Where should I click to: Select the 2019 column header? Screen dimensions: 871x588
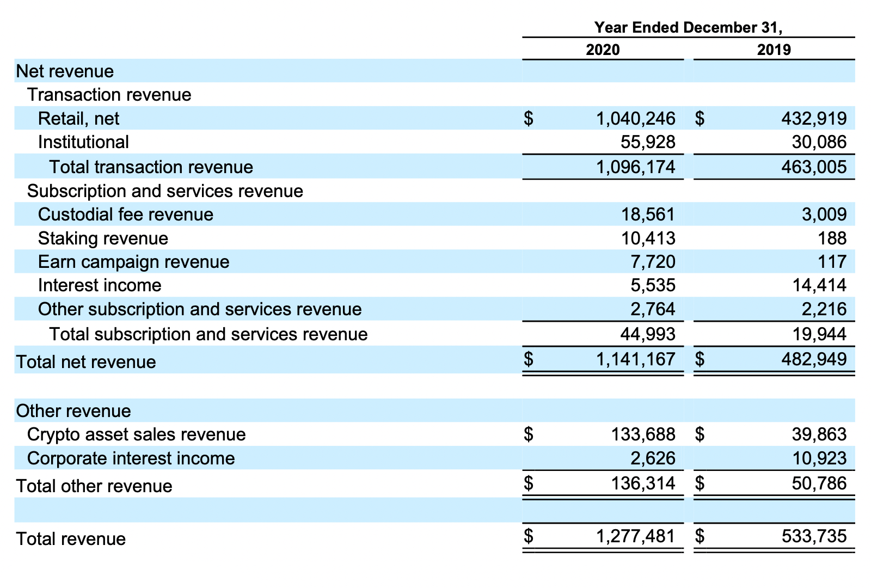click(774, 50)
